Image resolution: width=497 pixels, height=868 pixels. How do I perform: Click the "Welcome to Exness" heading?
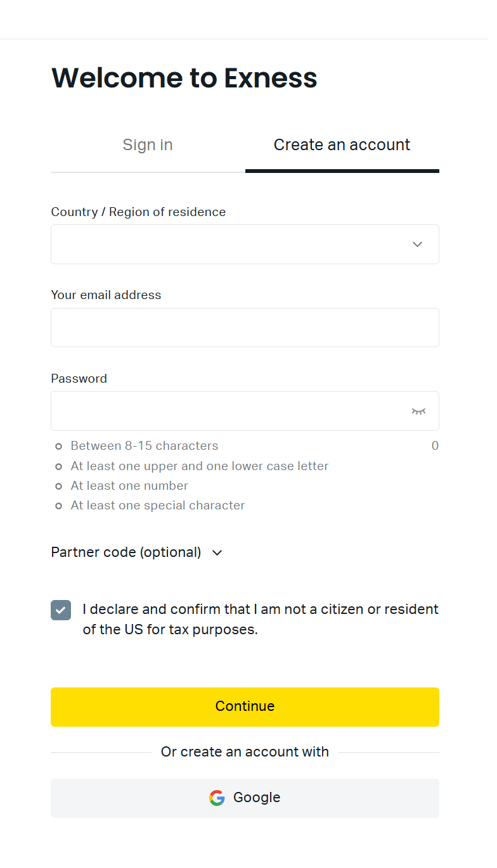click(x=184, y=78)
